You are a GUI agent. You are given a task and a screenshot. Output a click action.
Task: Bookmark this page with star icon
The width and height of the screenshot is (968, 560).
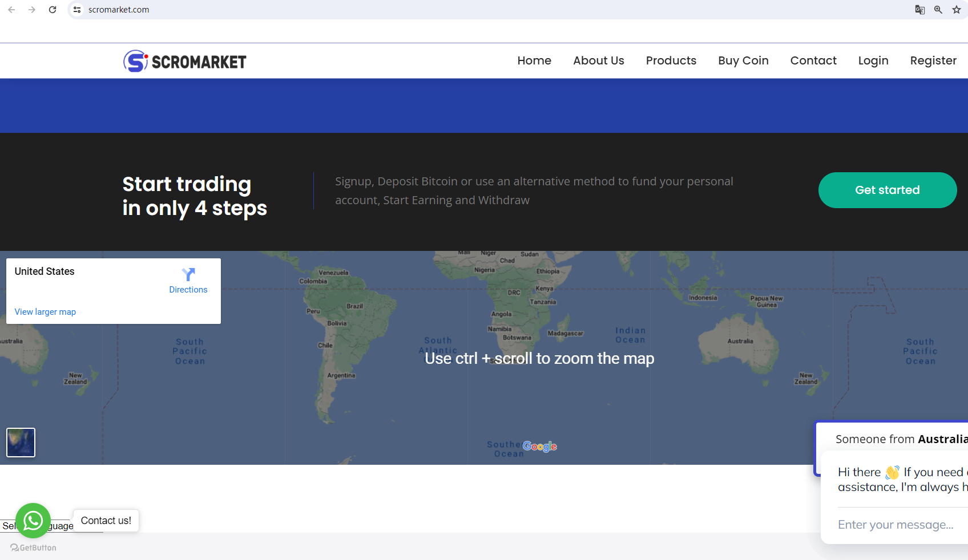click(x=957, y=10)
